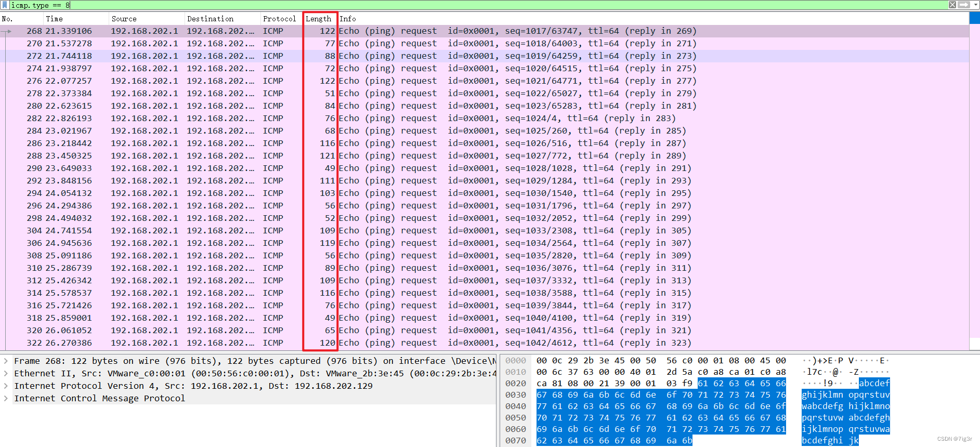Select packet 294 with length 103
The width and height of the screenshot is (980, 447).
[485, 193]
